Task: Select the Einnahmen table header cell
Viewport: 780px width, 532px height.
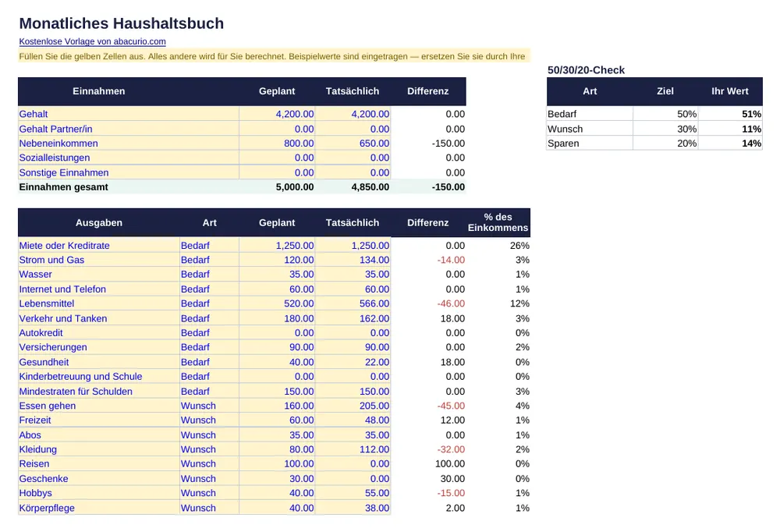Action: click(98, 91)
